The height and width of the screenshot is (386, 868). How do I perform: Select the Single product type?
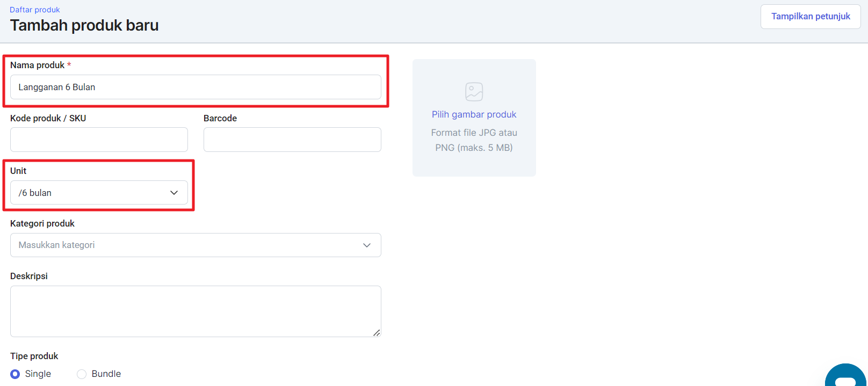click(15, 374)
